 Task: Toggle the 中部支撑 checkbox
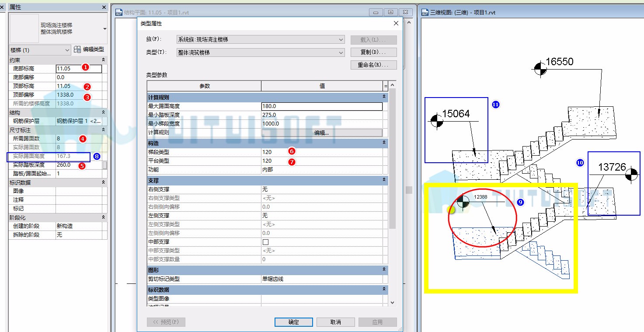point(265,242)
